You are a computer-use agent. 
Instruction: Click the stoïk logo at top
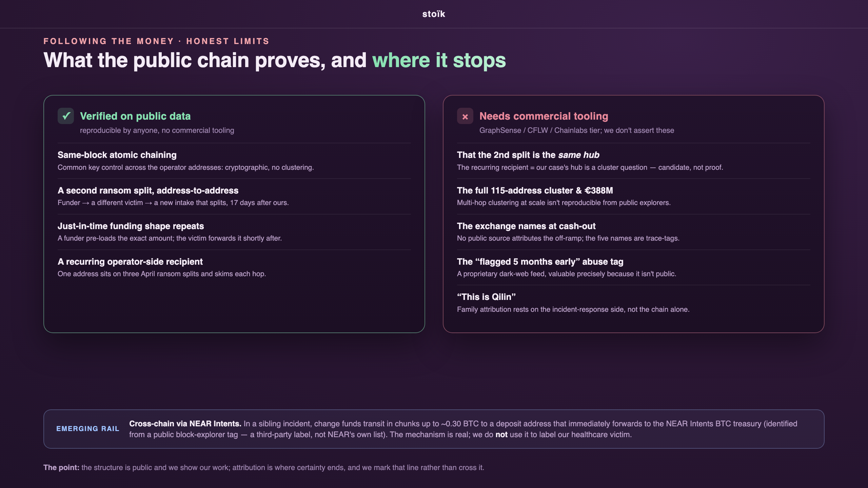(x=434, y=14)
